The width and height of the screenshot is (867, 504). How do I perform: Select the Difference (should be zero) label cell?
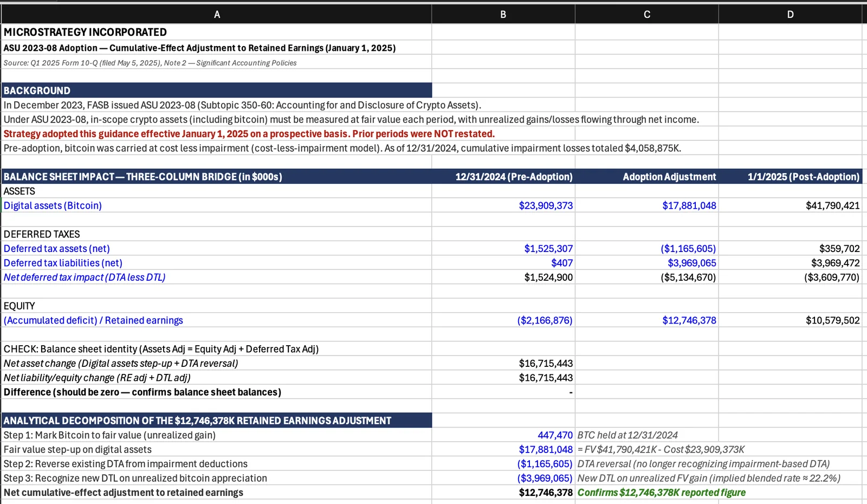(x=217, y=392)
